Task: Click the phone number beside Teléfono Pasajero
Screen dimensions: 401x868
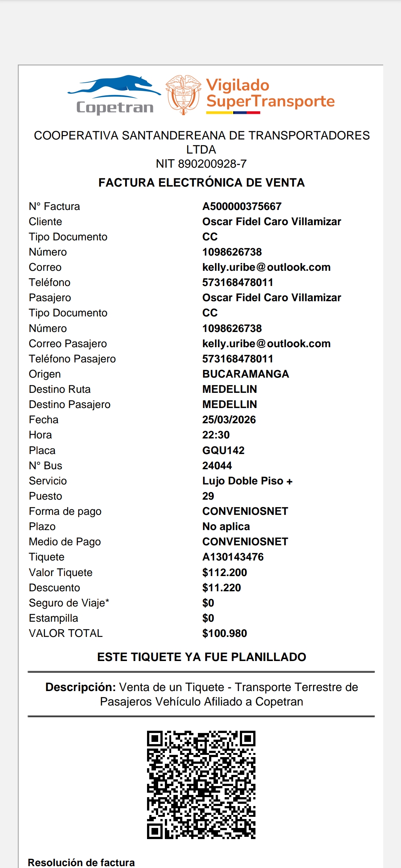Action: (x=238, y=359)
